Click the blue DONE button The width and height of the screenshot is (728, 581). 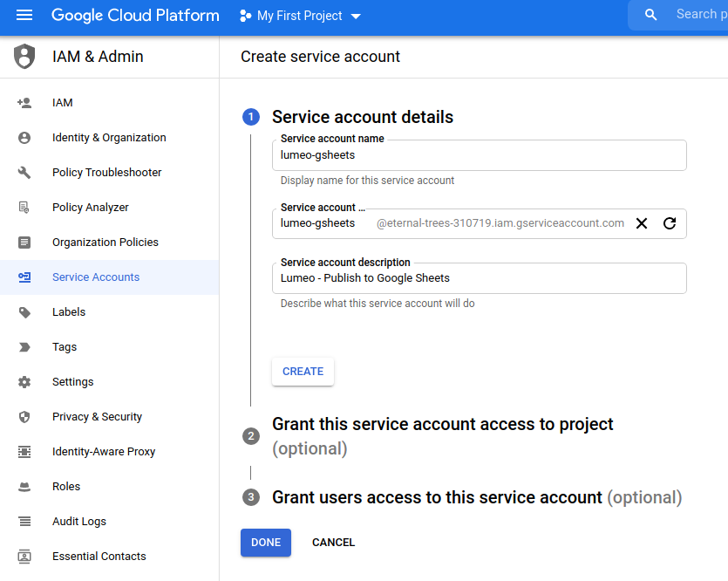266,543
